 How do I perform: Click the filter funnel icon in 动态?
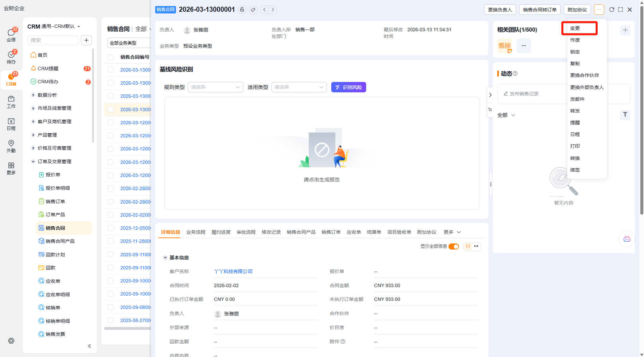[x=625, y=115]
